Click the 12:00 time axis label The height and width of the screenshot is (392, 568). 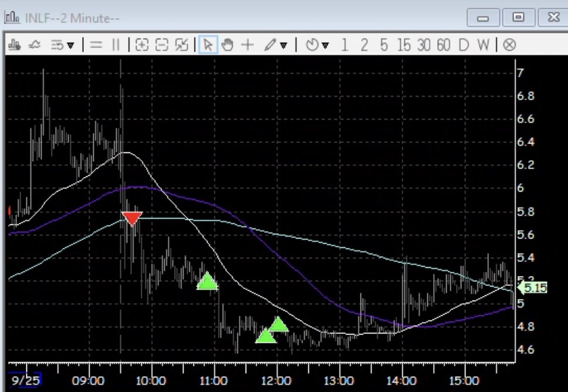click(277, 381)
